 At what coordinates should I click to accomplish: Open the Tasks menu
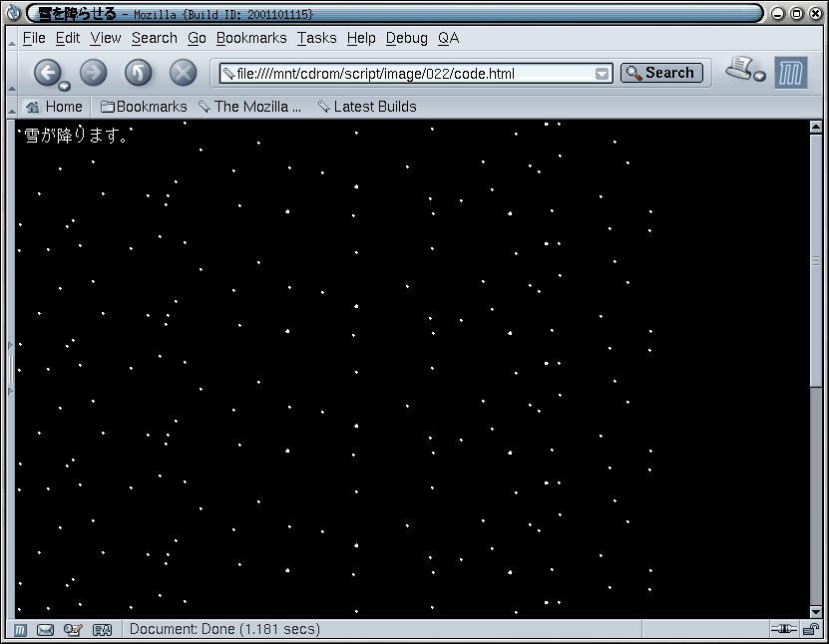click(316, 38)
